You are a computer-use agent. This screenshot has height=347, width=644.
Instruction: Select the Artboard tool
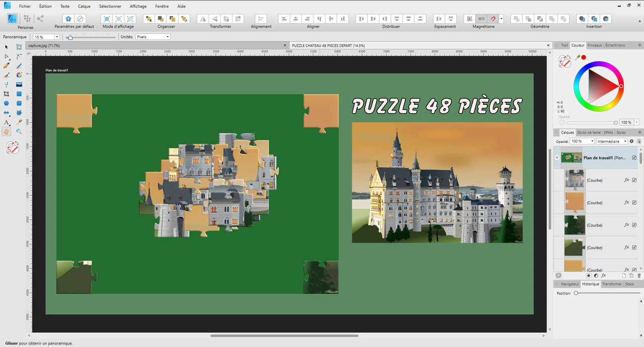click(x=19, y=47)
